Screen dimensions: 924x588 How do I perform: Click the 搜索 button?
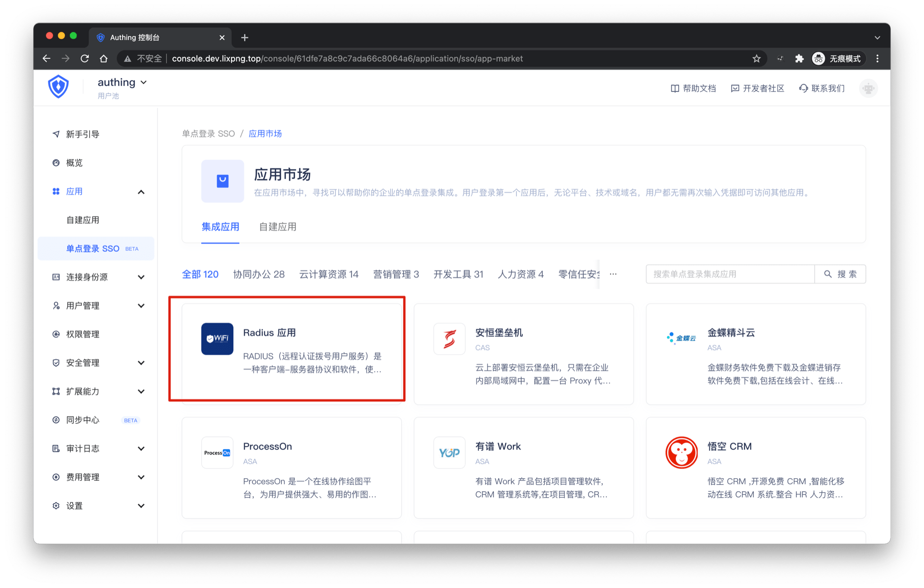pyautogui.click(x=840, y=274)
